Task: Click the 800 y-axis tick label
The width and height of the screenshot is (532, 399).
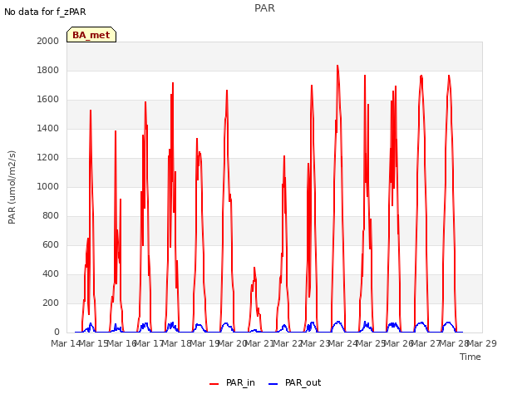Action: click(51, 216)
